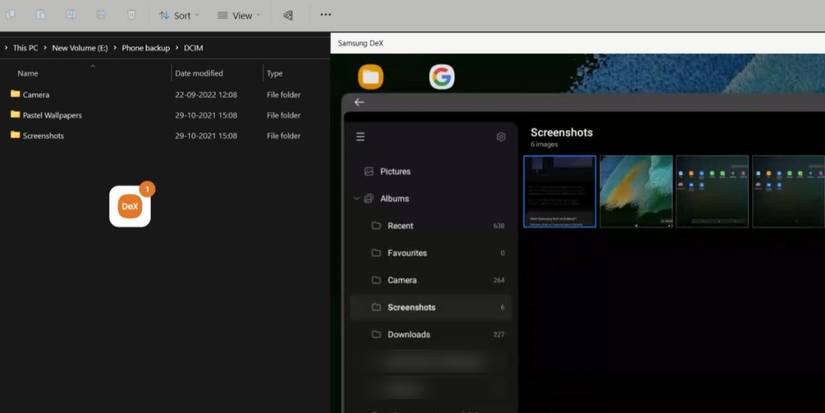Click DCIM in the address path

pos(193,48)
